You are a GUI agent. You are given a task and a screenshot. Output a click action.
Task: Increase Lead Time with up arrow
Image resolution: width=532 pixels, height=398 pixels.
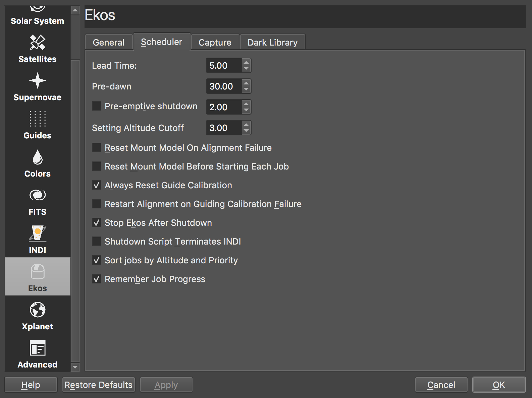(246, 62)
